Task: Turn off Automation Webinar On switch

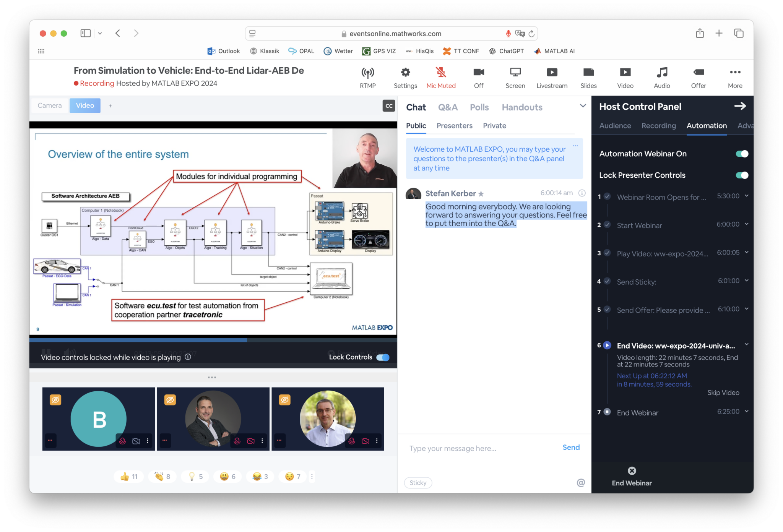Action: click(x=742, y=154)
